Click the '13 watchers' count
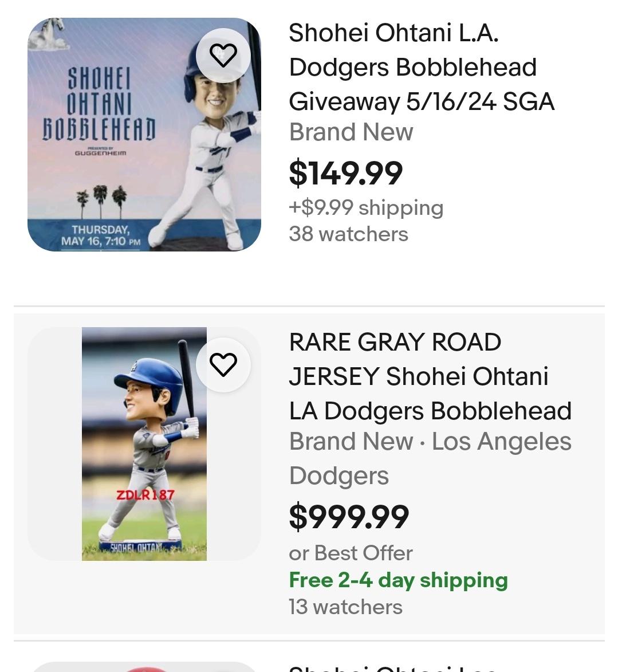This screenshot has height=672, width=618. [345, 607]
